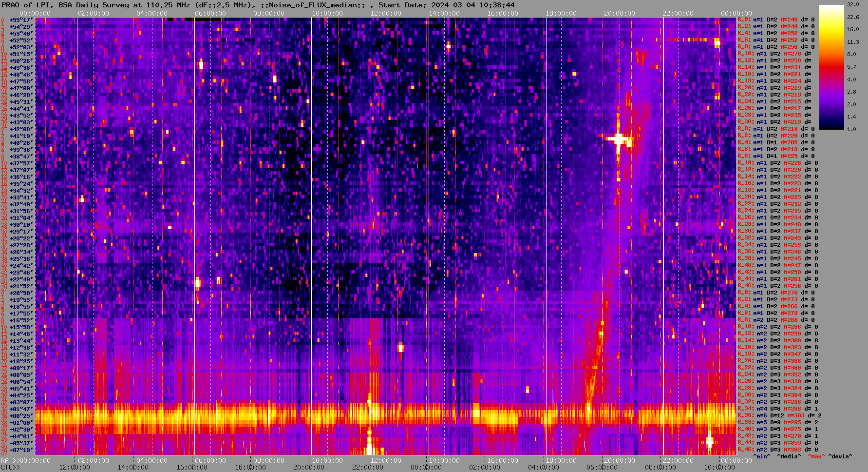868x472 pixels.
Task: Click the 2.8 value on the color scale
Action: 851,92
